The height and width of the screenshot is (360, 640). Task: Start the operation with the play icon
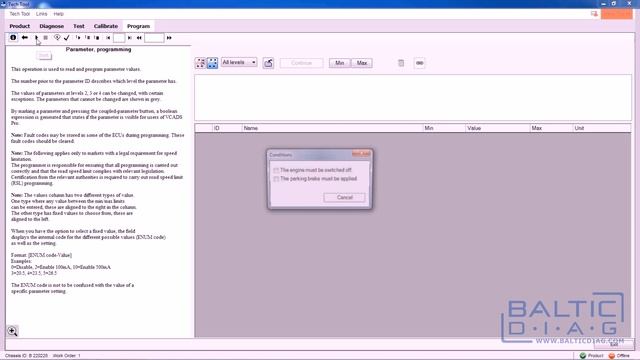tap(36, 38)
